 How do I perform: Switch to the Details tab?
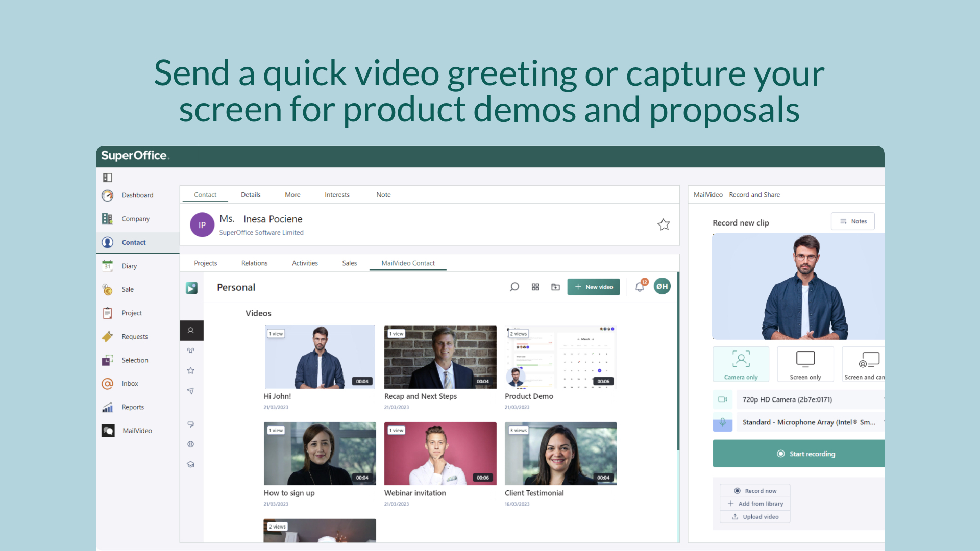click(251, 195)
